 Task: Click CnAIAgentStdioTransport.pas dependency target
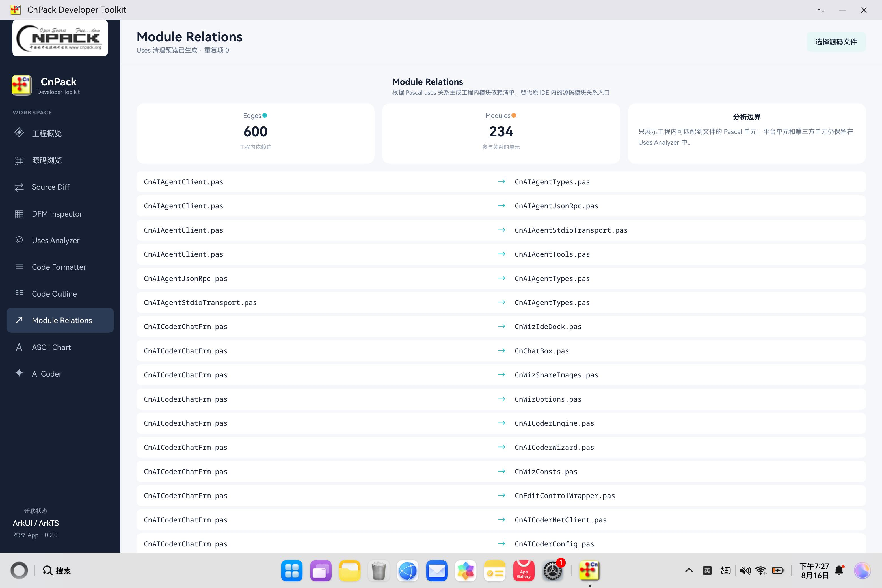pos(571,230)
